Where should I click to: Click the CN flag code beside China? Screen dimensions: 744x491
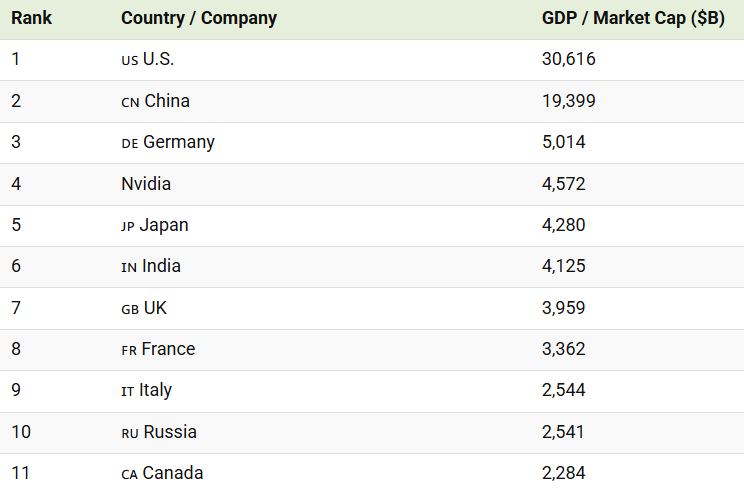130,102
